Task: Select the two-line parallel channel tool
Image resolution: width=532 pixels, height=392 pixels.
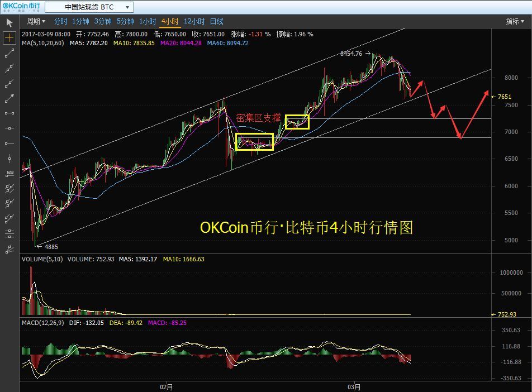Action: pos(9,203)
